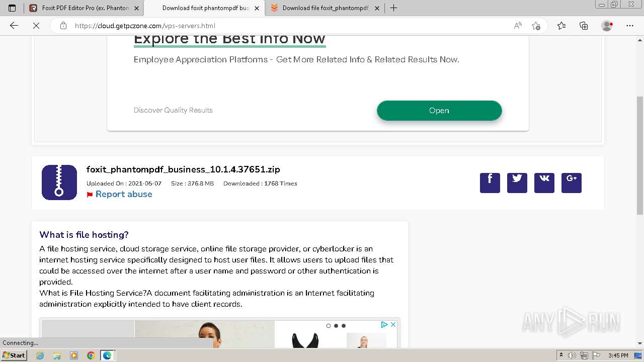View site information lock icon
The width and height of the screenshot is (644, 362).
pyautogui.click(x=63, y=26)
